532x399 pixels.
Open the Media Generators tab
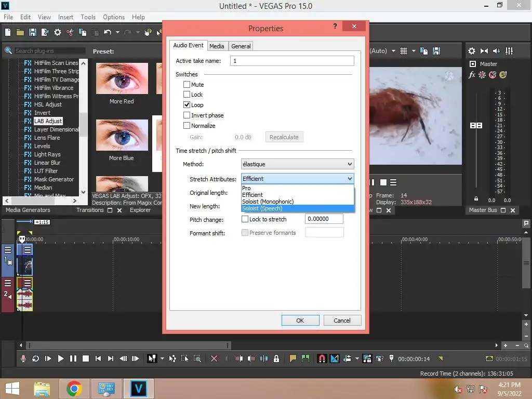pos(28,210)
